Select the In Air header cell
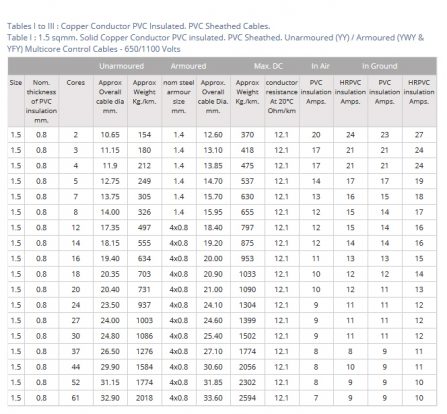 click(320, 66)
